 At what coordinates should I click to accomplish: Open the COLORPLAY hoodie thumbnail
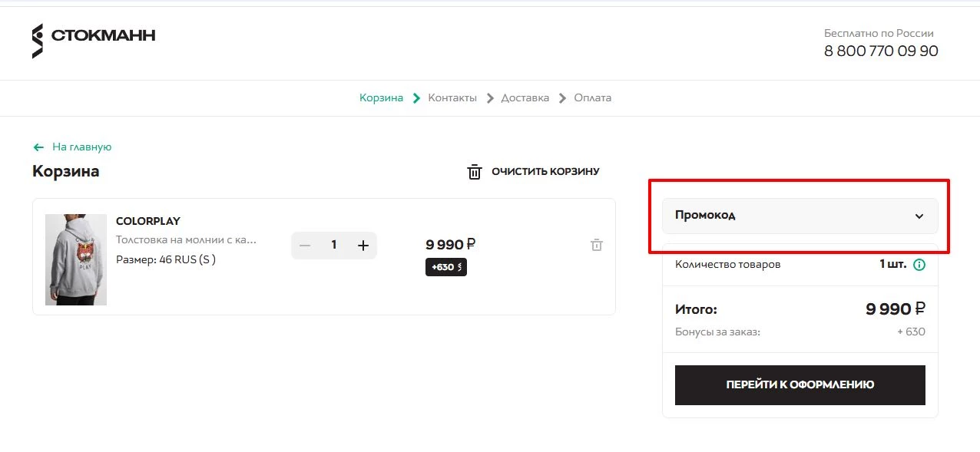(x=75, y=259)
